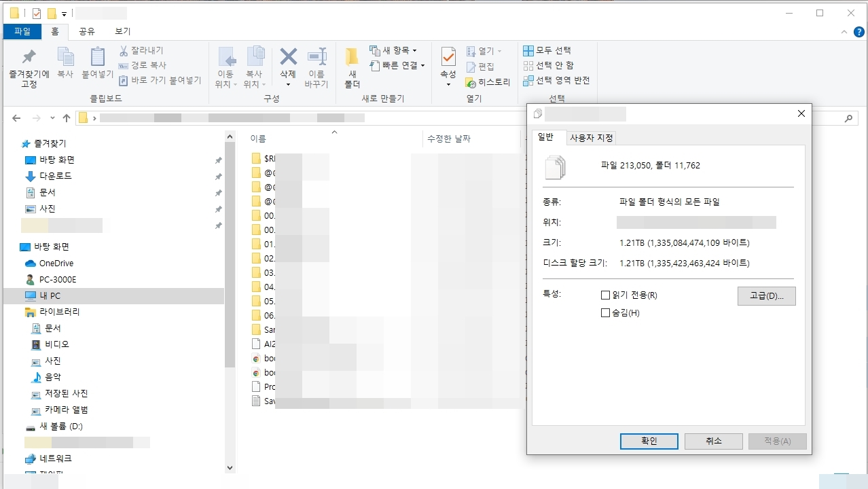Click the 확인 button
The height and width of the screenshot is (489, 868).
tap(649, 441)
